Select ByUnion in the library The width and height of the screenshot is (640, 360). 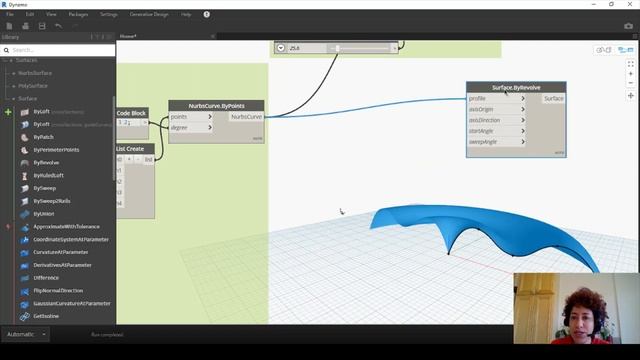(x=44, y=214)
